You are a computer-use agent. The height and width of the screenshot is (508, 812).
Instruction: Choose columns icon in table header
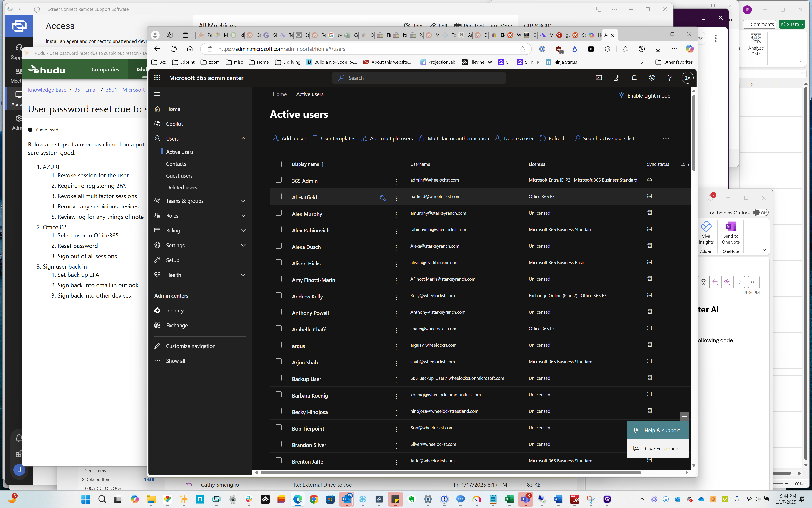click(683, 164)
